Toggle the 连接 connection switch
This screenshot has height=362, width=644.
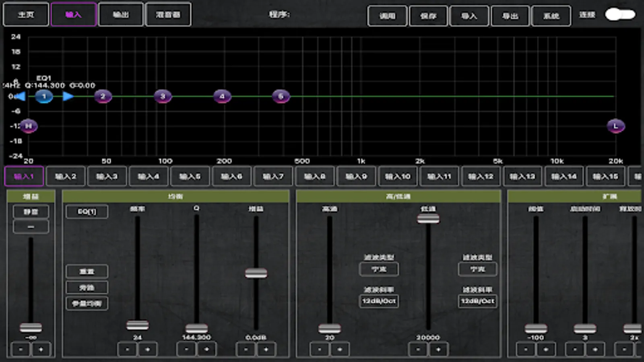click(x=620, y=15)
